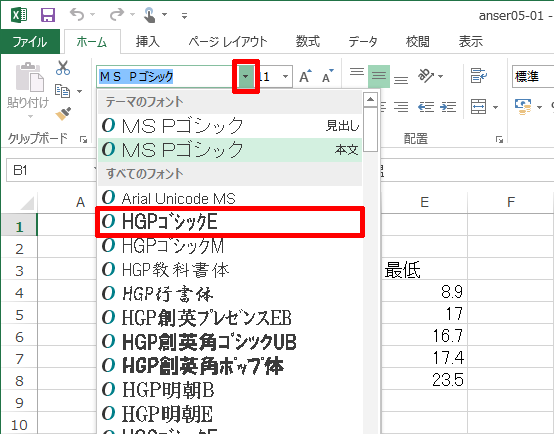Select the HGP創英角ゴシックUB font
Screen dimensions: 554x434
tap(230, 342)
